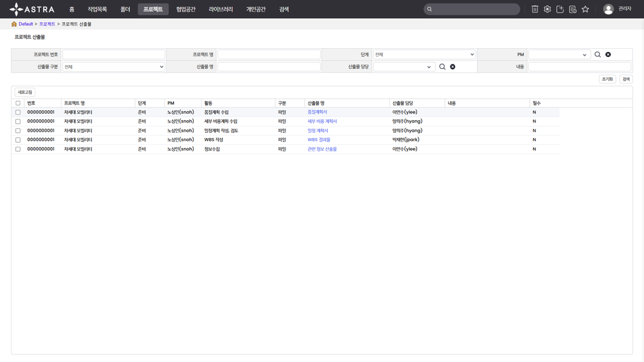The image size is (644, 362).
Task: Click the 번호 column header
Action: click(x=31, y=103)
